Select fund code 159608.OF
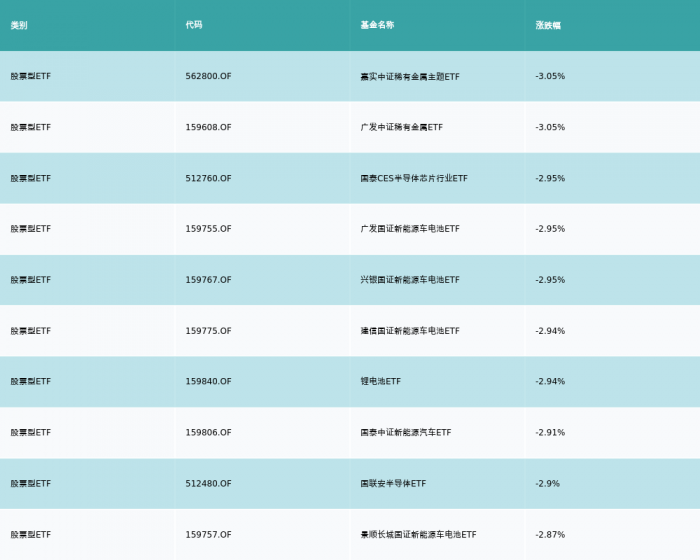700x560 pixels. tap(208, 127)
